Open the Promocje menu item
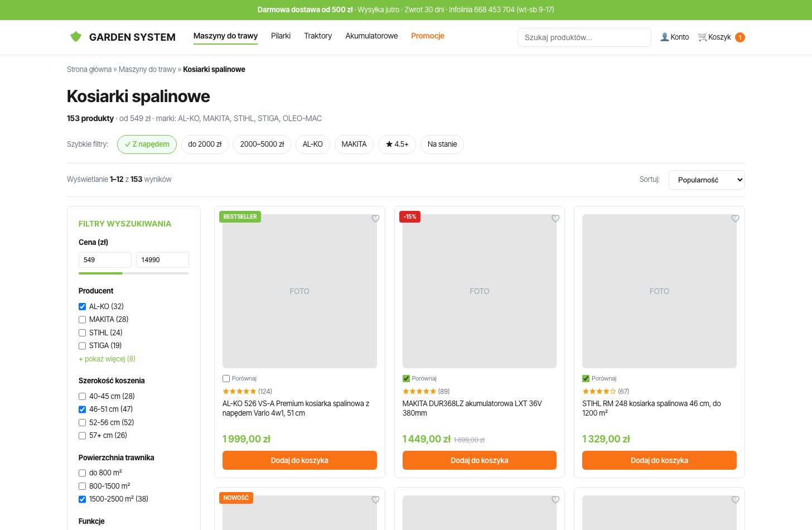812x530 pixels. coord(428,36)
